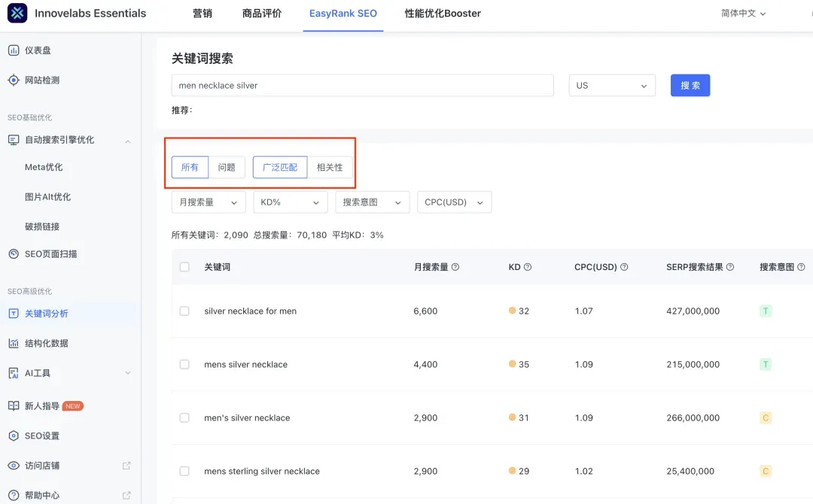Viewport: 813px width, 504px height.
Task: Open 访问店铺 external link icon
Action: point(126,466)
